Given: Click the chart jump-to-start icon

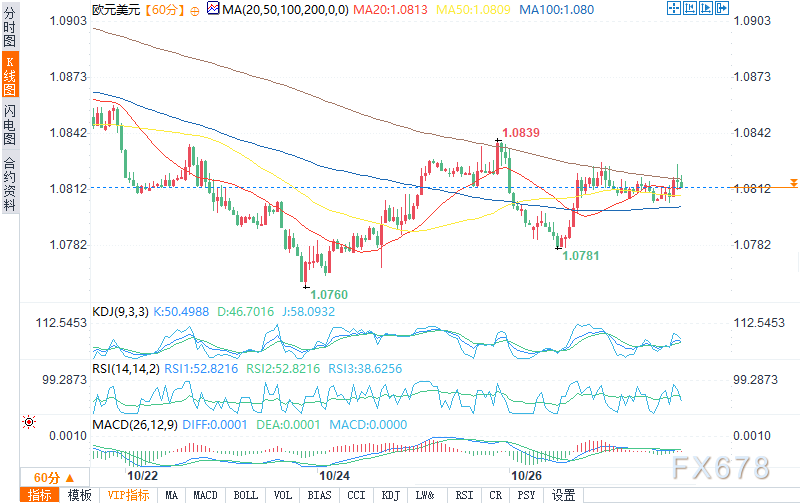Looking at the screenshot, I should pyautogui.click(x=690, y=8).
